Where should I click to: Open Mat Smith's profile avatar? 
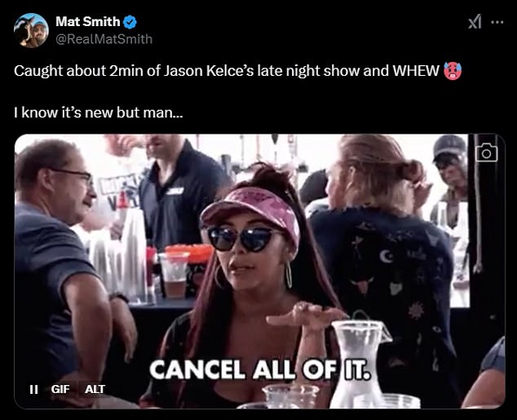(31, 31)
